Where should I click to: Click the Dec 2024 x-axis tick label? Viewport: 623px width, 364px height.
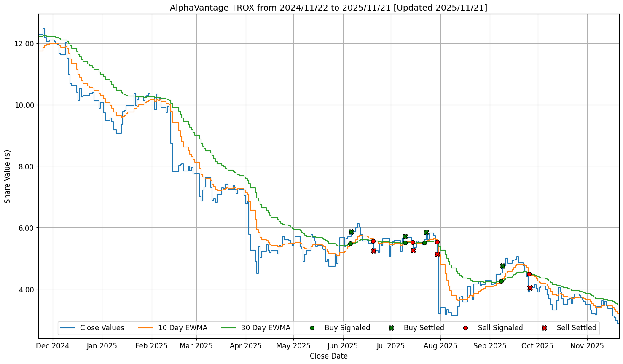[53, 346]
